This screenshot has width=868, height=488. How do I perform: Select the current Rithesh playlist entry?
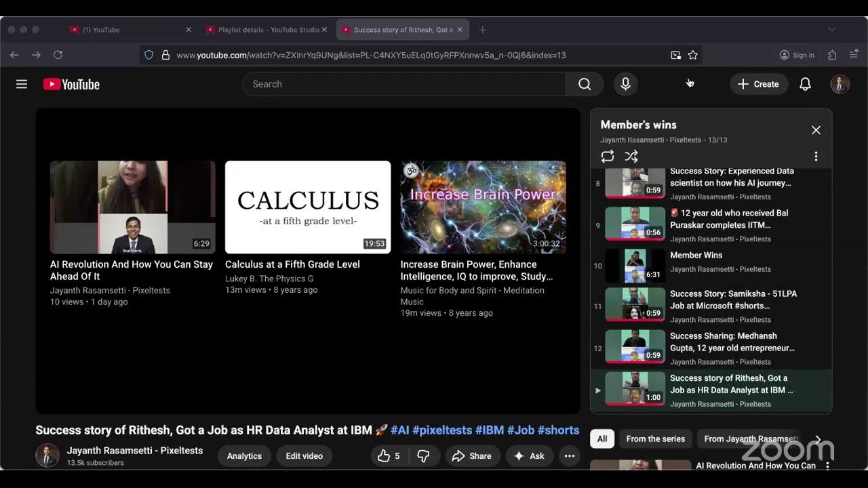pos(711,390)
